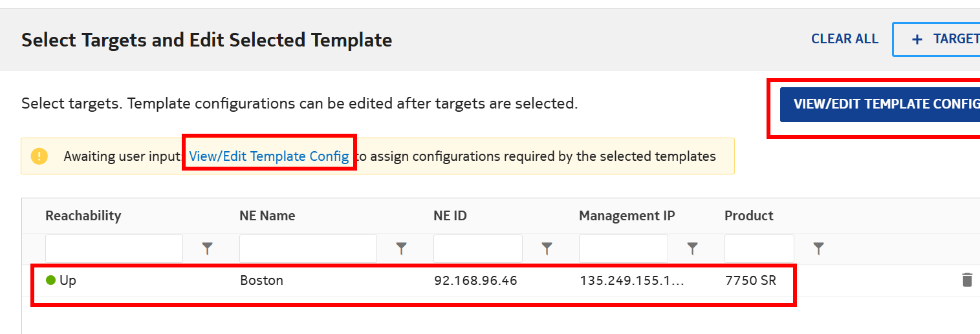
Task: Click the yellow warning icon in banner
Action: coord(39,156)
